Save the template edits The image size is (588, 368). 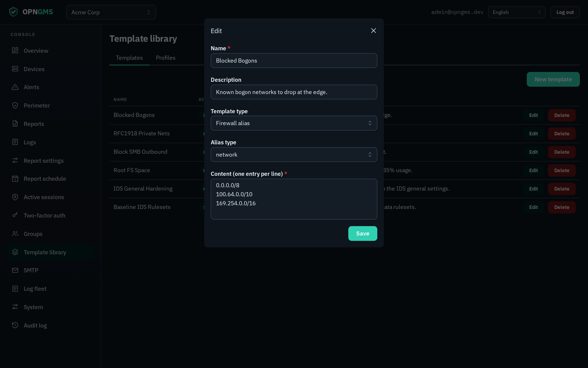point(363,233)
